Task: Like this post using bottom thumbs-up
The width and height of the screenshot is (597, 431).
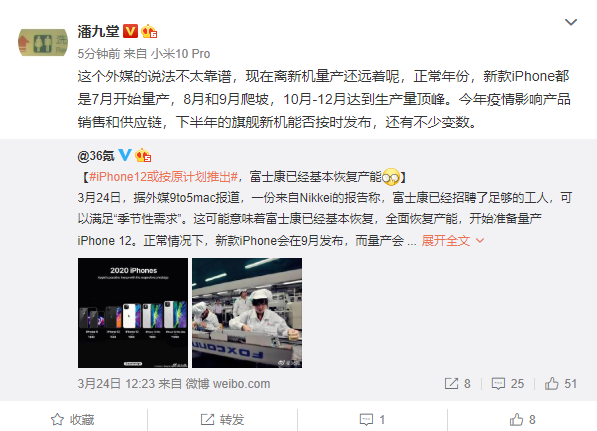Action: (522, 420)
